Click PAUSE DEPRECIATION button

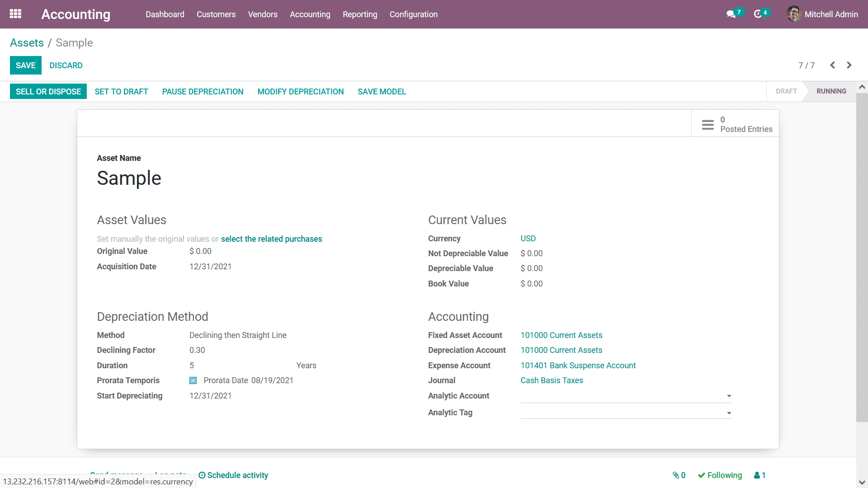pos(203,91)
